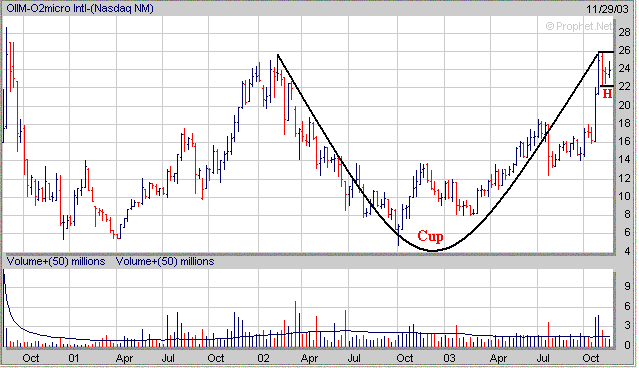Click the Oct label preceding 01
The image size is (639, 368).
click(x=31, y=359)
